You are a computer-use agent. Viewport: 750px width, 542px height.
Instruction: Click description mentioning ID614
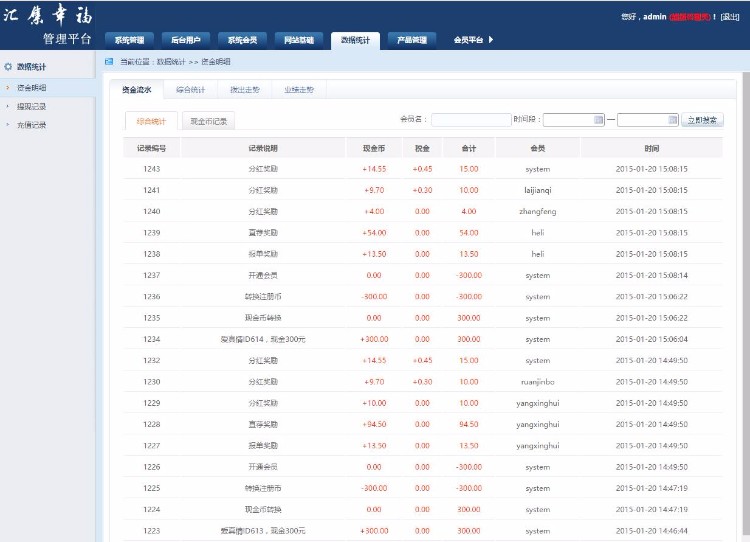pos(263,339)
